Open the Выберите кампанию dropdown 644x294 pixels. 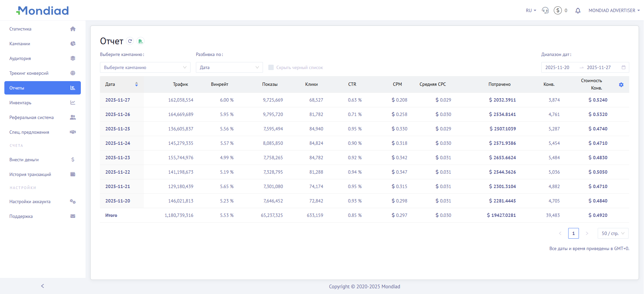145,67
